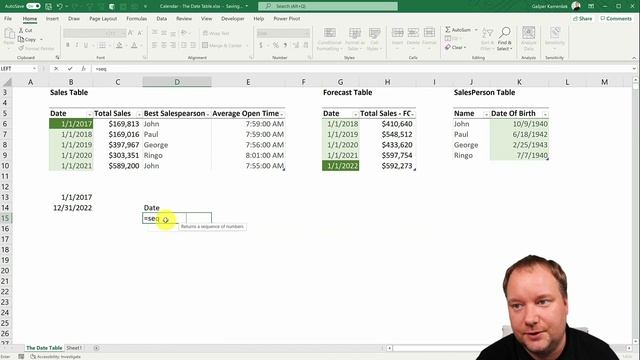
Task: Click the accounting dollar format icon
Action: pos(261,45)
